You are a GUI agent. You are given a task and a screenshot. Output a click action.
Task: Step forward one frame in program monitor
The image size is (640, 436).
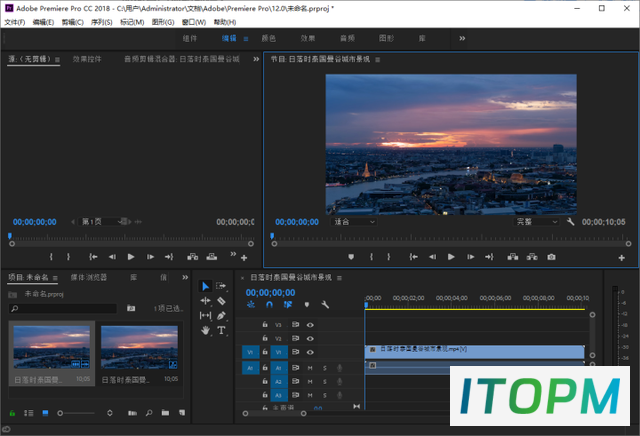click(471, 257)
